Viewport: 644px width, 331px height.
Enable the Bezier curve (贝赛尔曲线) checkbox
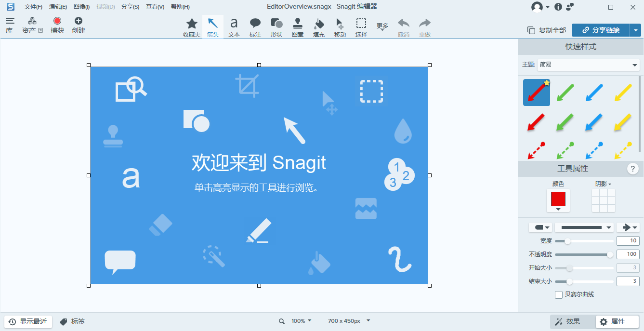click(x=559, y=294)
